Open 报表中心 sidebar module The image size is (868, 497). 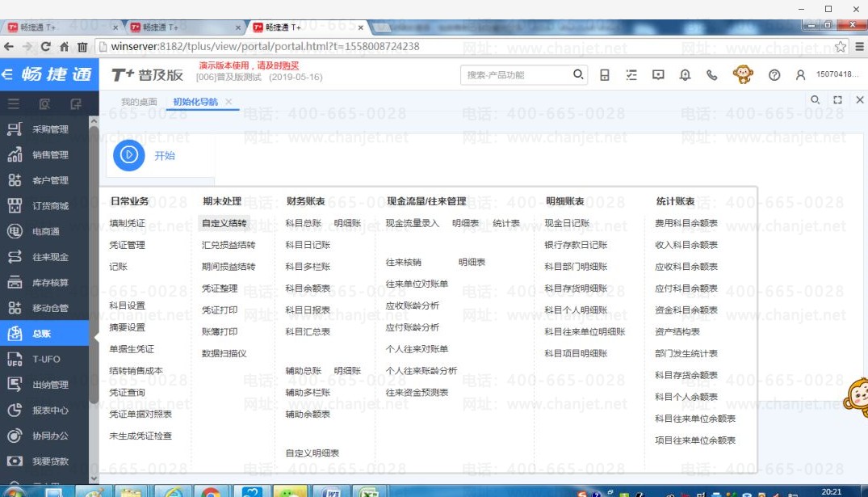pyautogui.click(x=44, y=410)
